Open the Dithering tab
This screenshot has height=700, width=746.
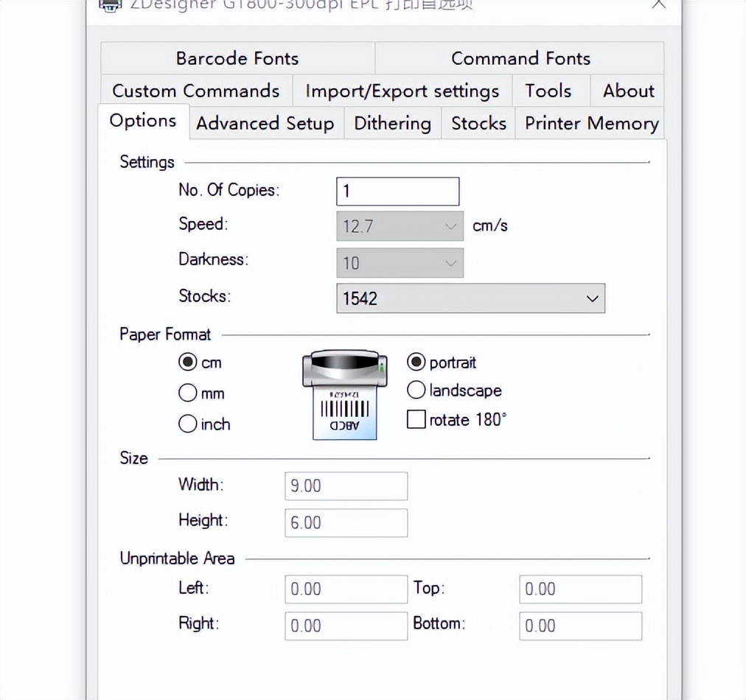pyautogui.click(x=392, y=123)
